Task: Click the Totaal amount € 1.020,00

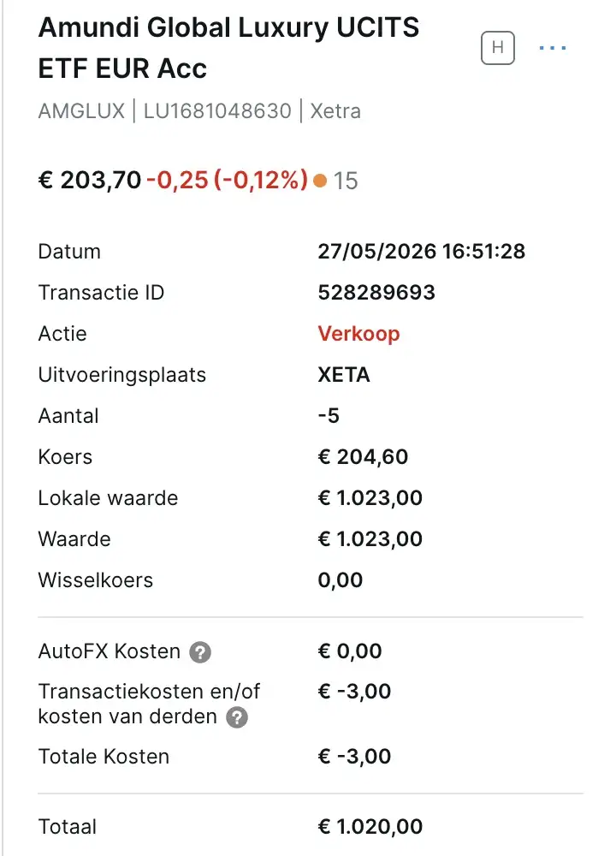Action: pos(370,827)
